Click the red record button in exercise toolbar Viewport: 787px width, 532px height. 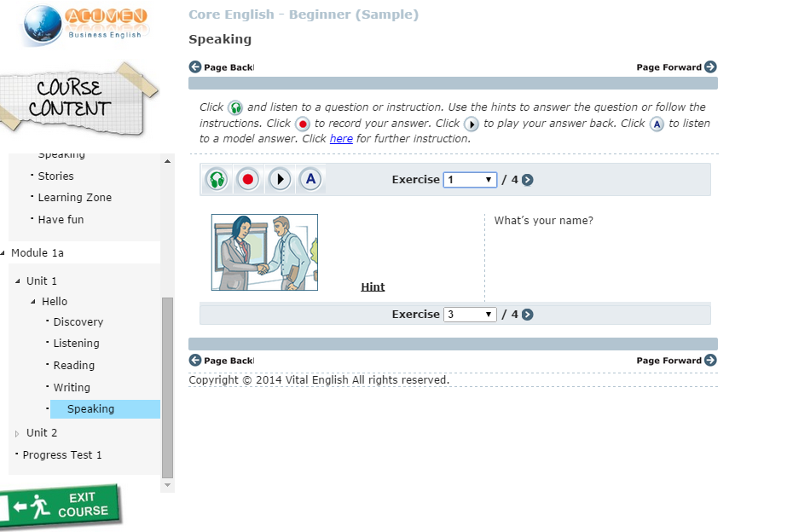pos(248,179)
